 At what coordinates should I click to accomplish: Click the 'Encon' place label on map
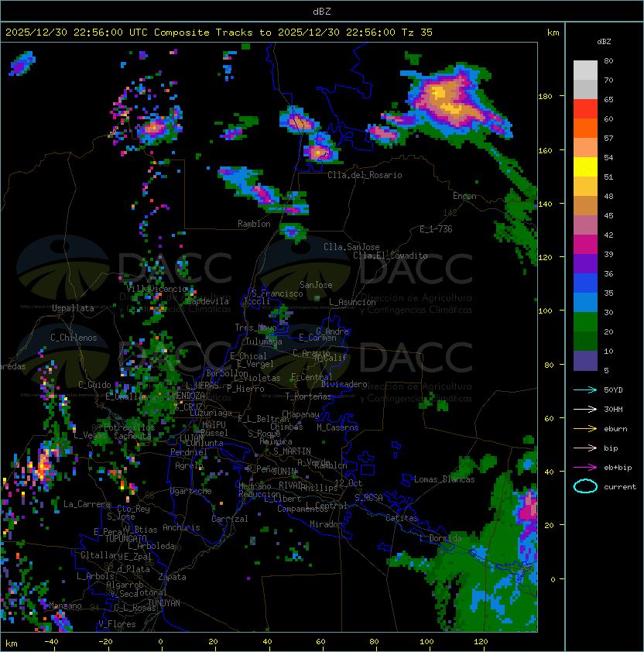coord(464,196)
